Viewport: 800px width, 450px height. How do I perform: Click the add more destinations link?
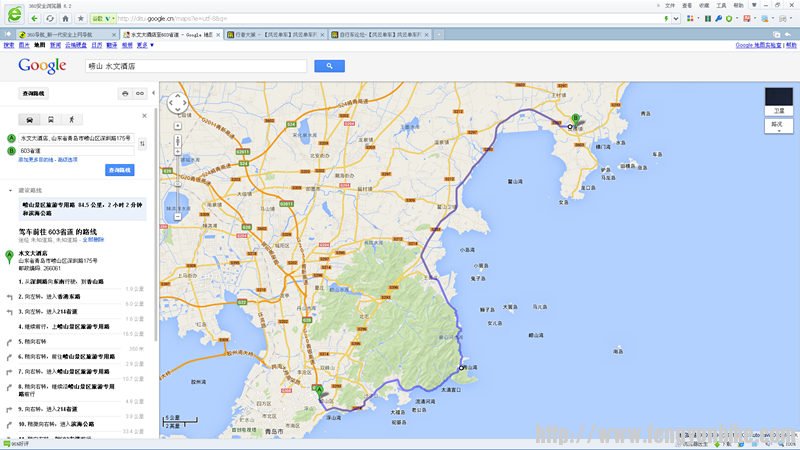tap(36, 159)
